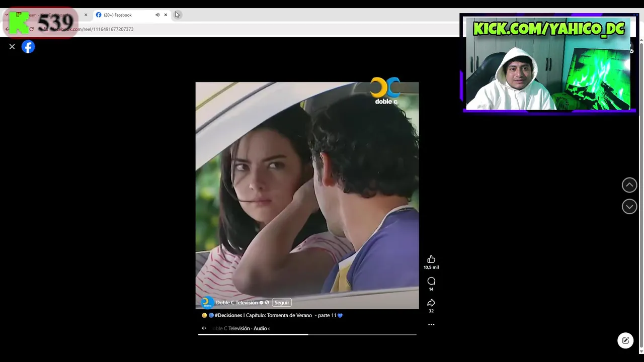Close the first browser tab

pyautogui.click(x=86, y=15)
